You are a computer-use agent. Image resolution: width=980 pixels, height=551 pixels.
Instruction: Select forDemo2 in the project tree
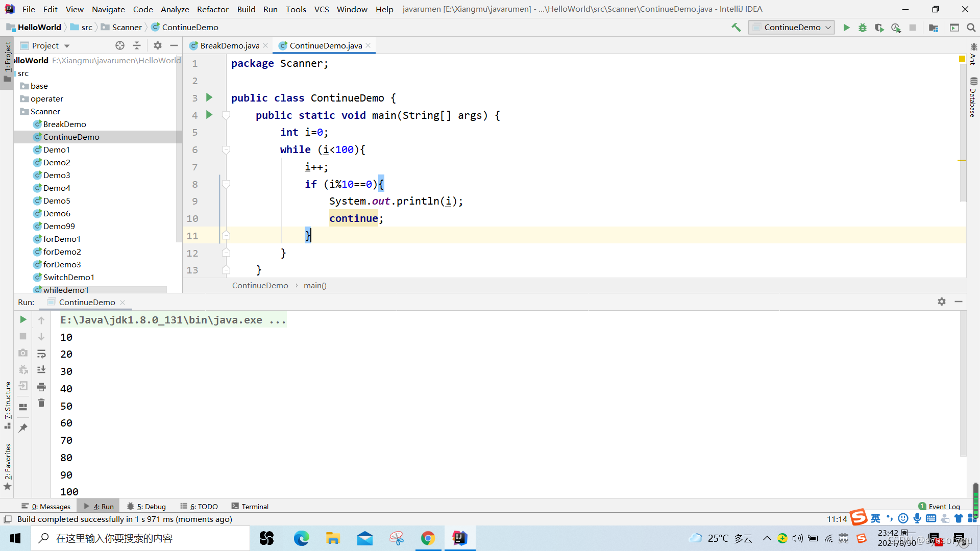62,252
